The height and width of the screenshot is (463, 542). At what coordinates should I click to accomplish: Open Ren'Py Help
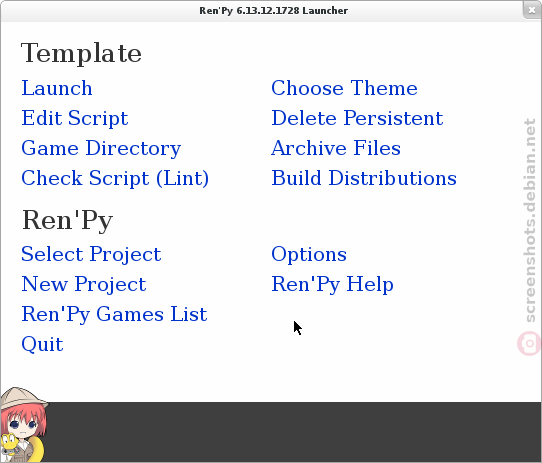333,285
